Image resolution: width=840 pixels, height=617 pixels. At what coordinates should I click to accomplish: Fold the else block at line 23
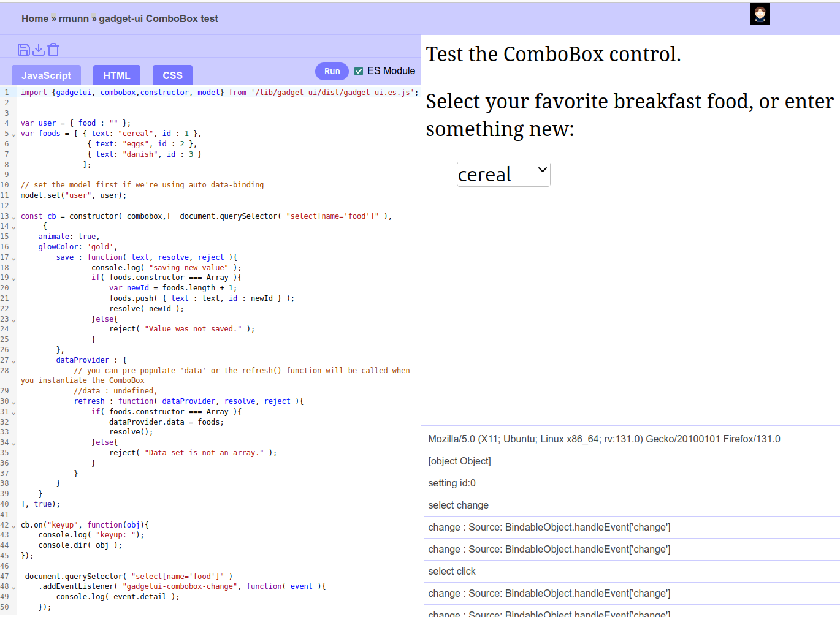pyautogui.click(x=13, y=320)
